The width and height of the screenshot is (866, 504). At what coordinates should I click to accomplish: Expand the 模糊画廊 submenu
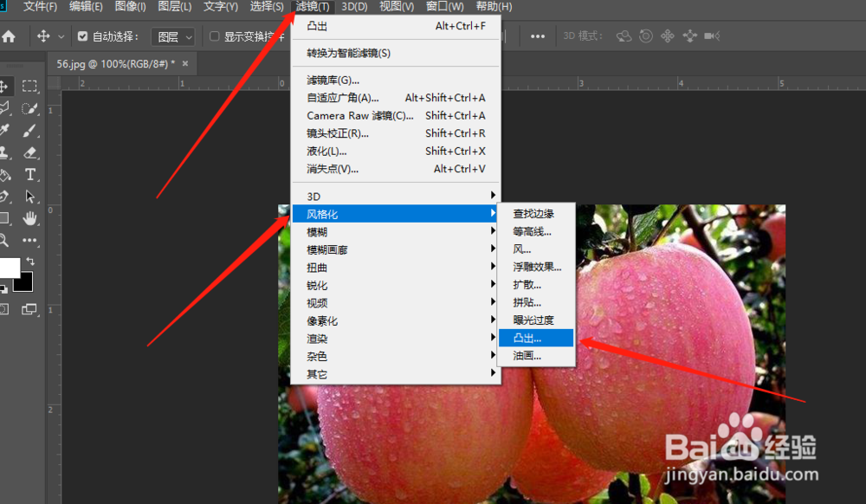tap(396, 249)
